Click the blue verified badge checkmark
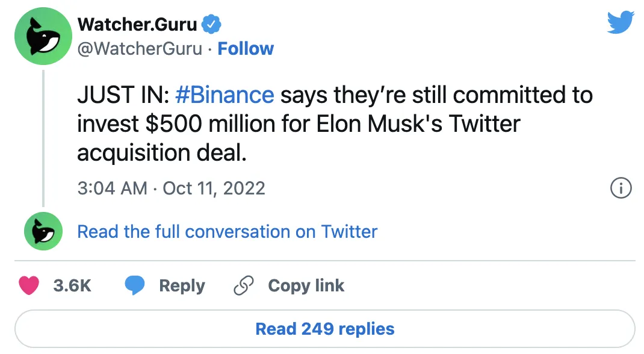The height and width of the screenshot is (354, 644). click(x=211, y=25)
